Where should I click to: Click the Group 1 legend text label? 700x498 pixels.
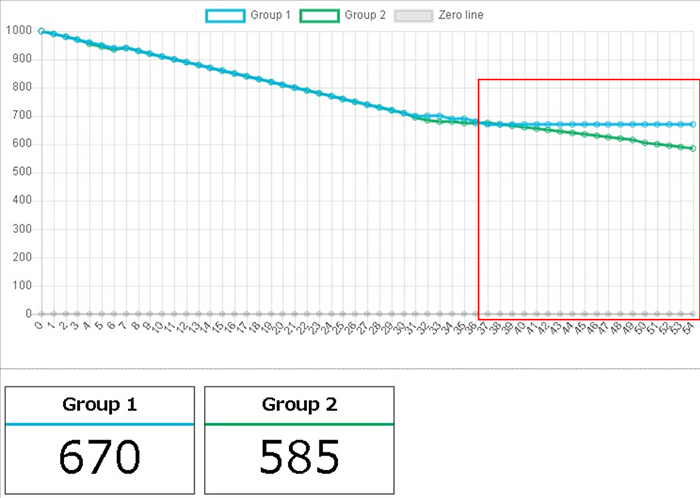[x=270, y=16]
